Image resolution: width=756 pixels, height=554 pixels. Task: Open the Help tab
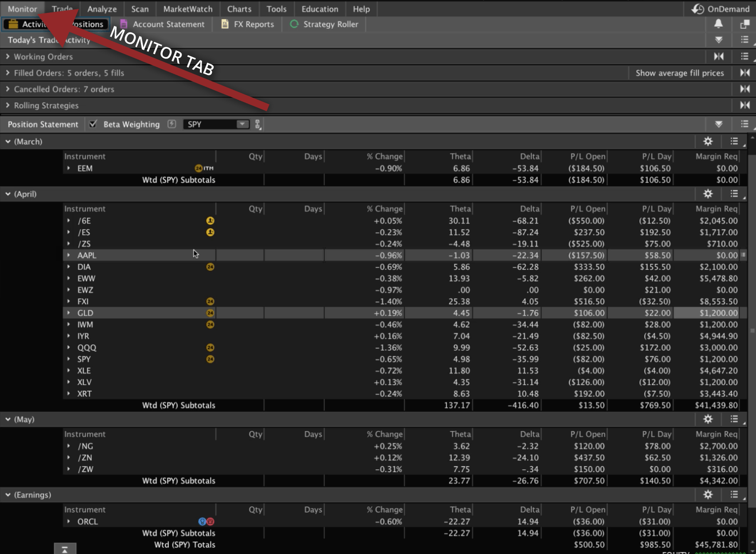[361, 9]
